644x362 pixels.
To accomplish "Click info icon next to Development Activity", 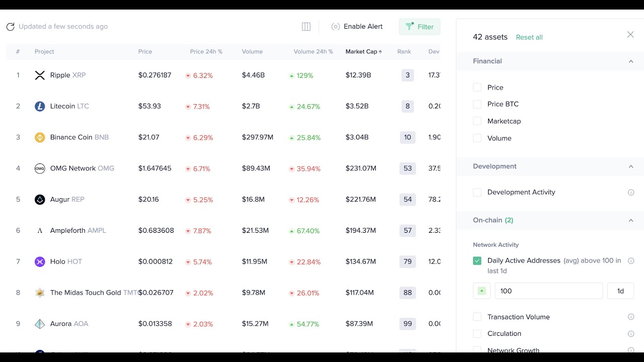I will coord(631,193).
